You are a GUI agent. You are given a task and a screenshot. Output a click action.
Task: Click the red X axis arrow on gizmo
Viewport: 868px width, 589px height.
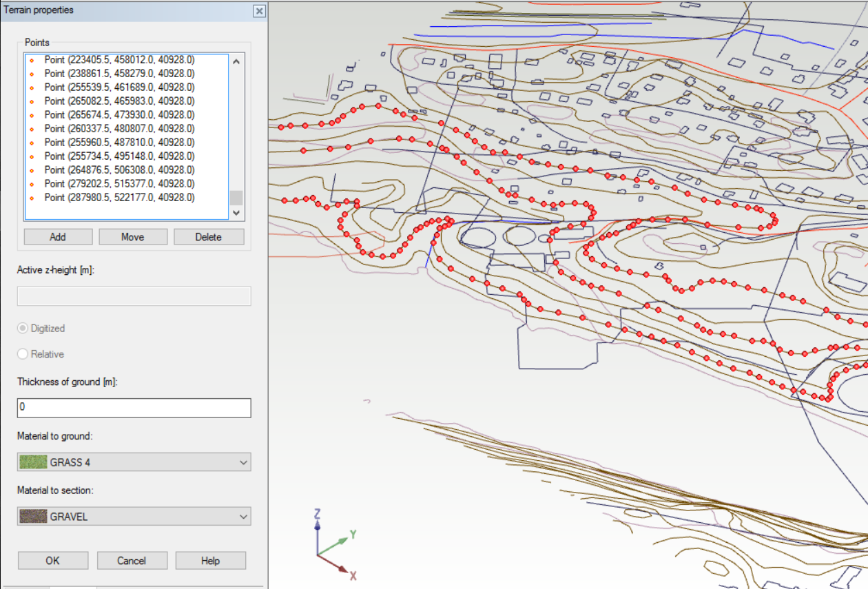342,569
